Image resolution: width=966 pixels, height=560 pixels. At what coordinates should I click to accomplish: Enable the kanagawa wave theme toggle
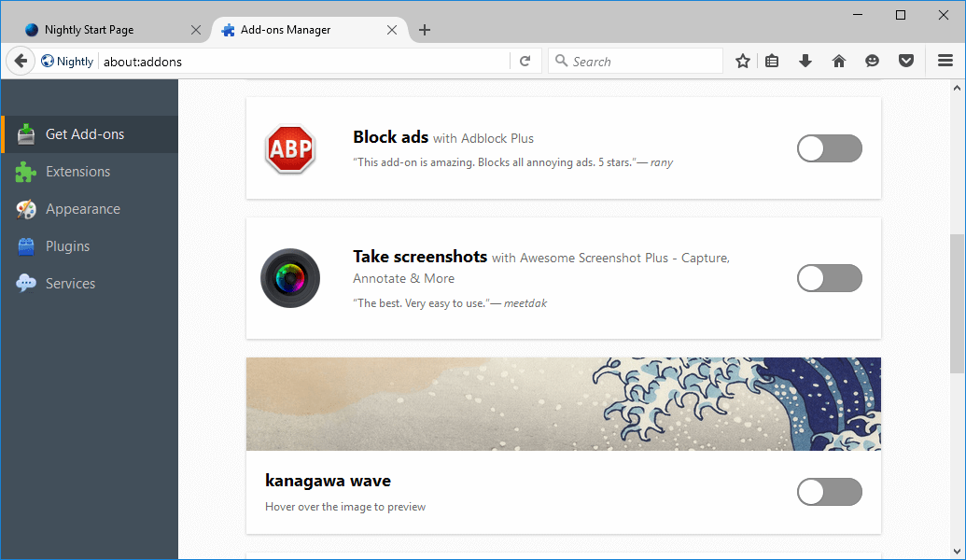[x=829, y=492]
